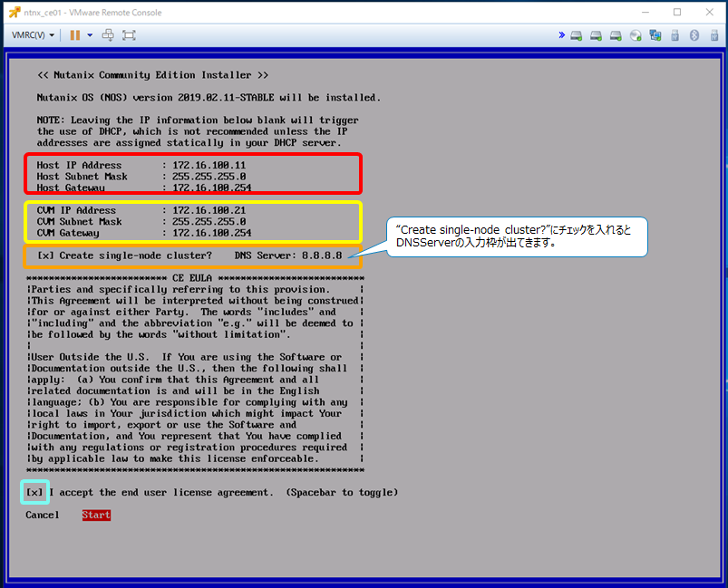Image resolution: width=728 pixels, height=588 pixels.
Task: Toggle the accept end user license agreement checkbox
Action: point(34,492)
